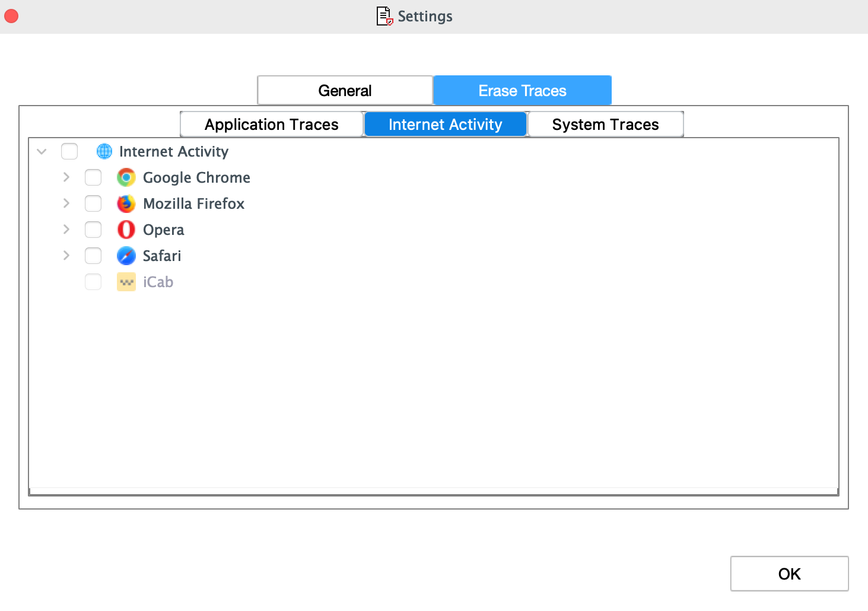
Task: Expand the Google Chrome node
Action: (66, 177)
